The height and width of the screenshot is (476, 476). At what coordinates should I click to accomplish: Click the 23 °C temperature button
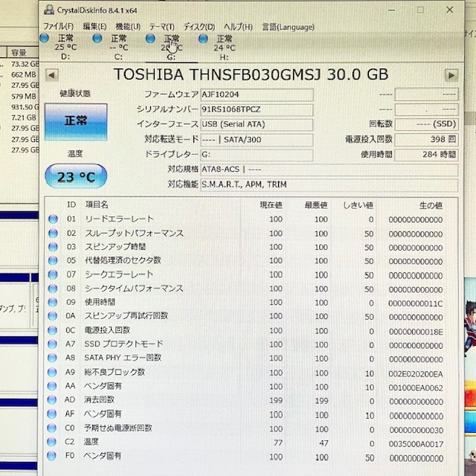click(x=76, y=176)
